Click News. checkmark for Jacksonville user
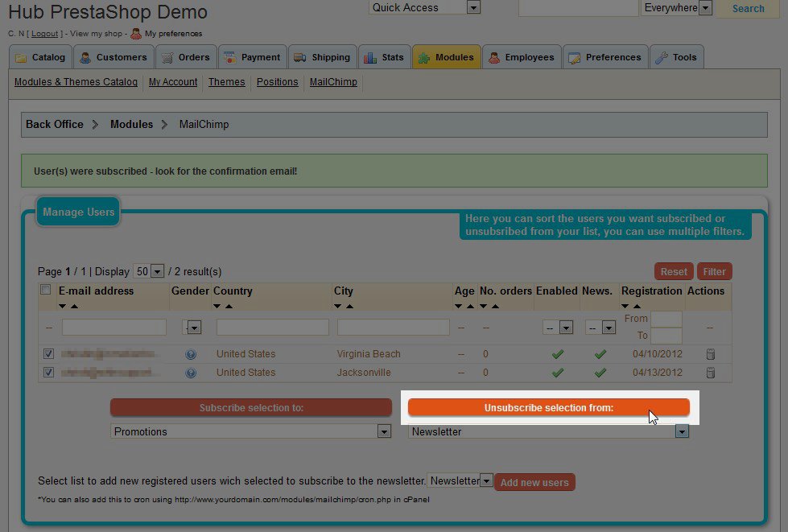Viewport: 788px width, 532px height. click(600, 373)
